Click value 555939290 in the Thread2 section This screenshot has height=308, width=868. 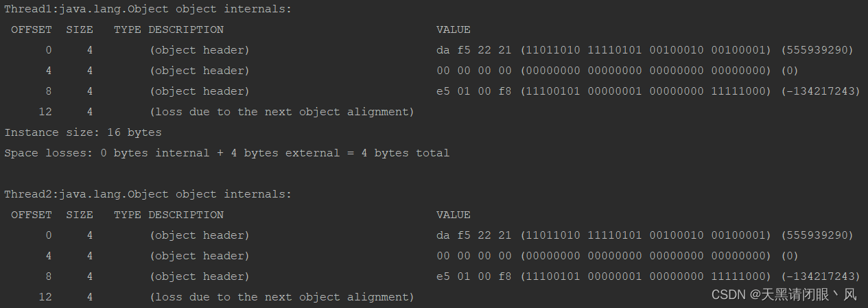tap(817, 235)
